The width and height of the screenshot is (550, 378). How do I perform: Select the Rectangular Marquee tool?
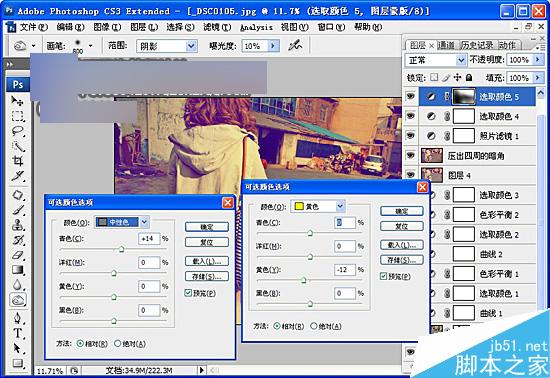pyautogui.click(x=17, y=116)
